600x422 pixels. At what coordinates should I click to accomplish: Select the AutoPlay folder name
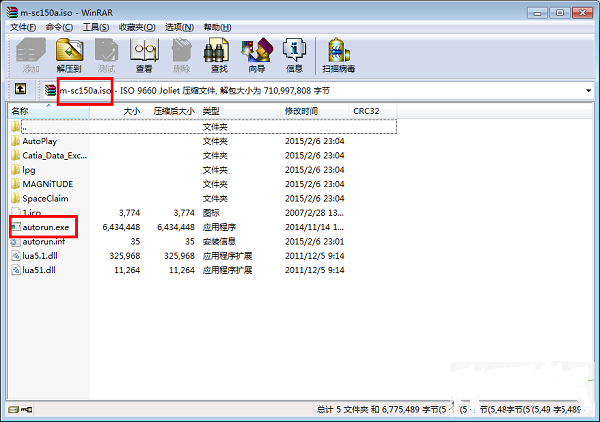39,141
